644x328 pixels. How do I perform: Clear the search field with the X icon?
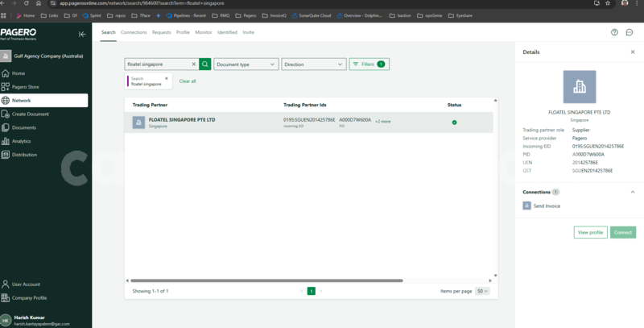[x=194, y=64]
